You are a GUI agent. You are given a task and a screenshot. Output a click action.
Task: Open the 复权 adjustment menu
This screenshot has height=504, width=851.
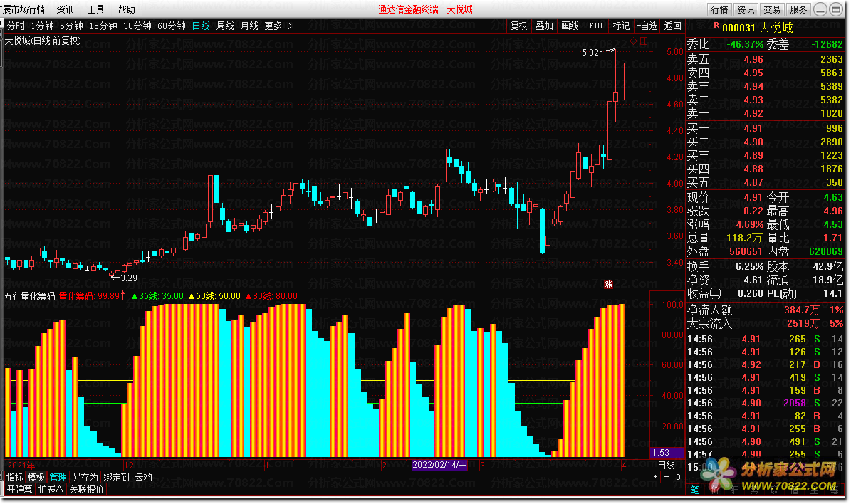(x=519, y=26)
